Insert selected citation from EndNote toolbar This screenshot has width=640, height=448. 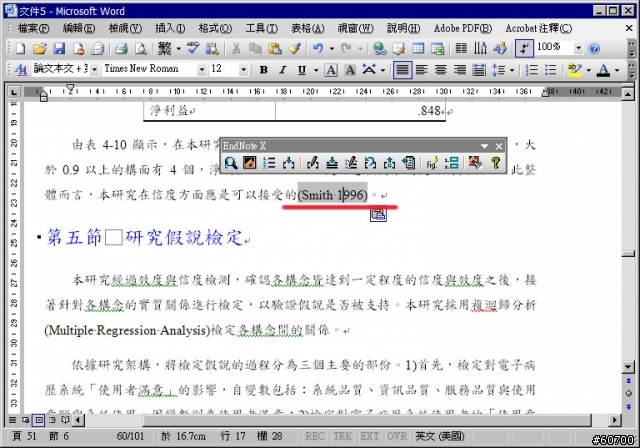point(289,163)
